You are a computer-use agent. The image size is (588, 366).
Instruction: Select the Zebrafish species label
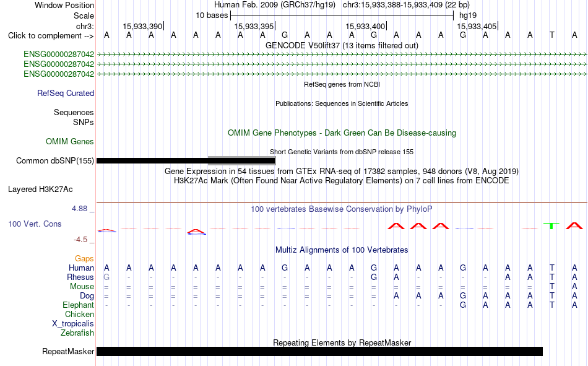point(77,333)
